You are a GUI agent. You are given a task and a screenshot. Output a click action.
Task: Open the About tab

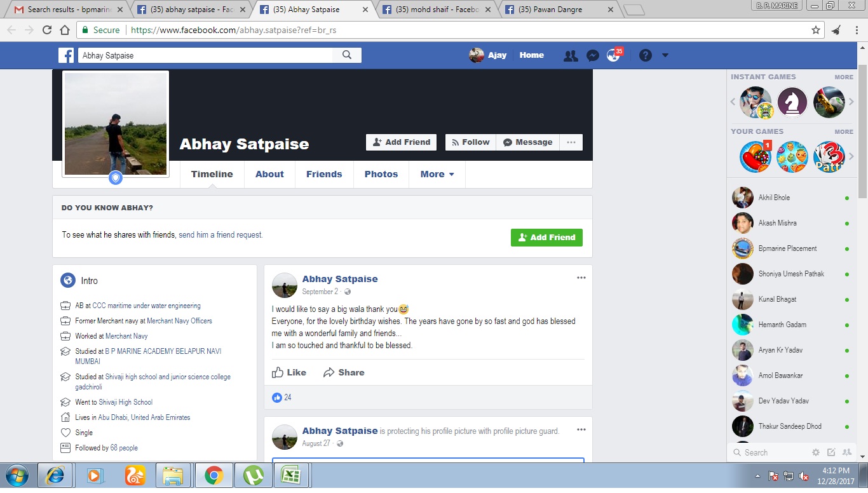[x=269, y=174]
